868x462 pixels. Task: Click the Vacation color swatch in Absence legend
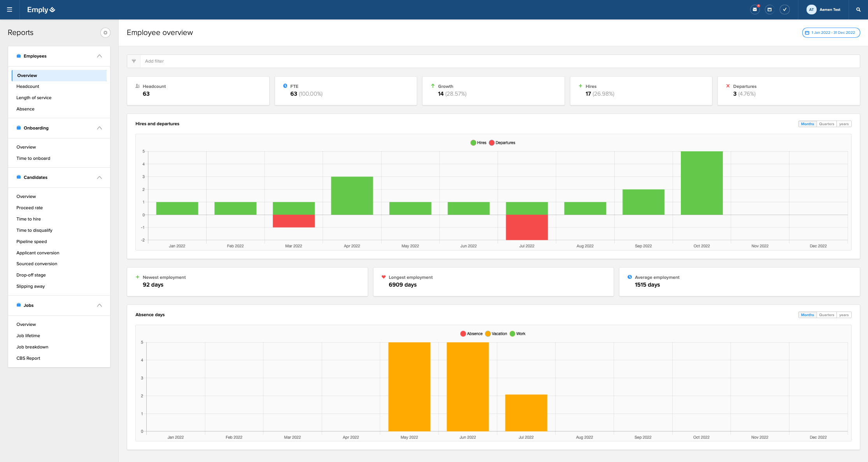pyautogui.click(x=487, y=333)
